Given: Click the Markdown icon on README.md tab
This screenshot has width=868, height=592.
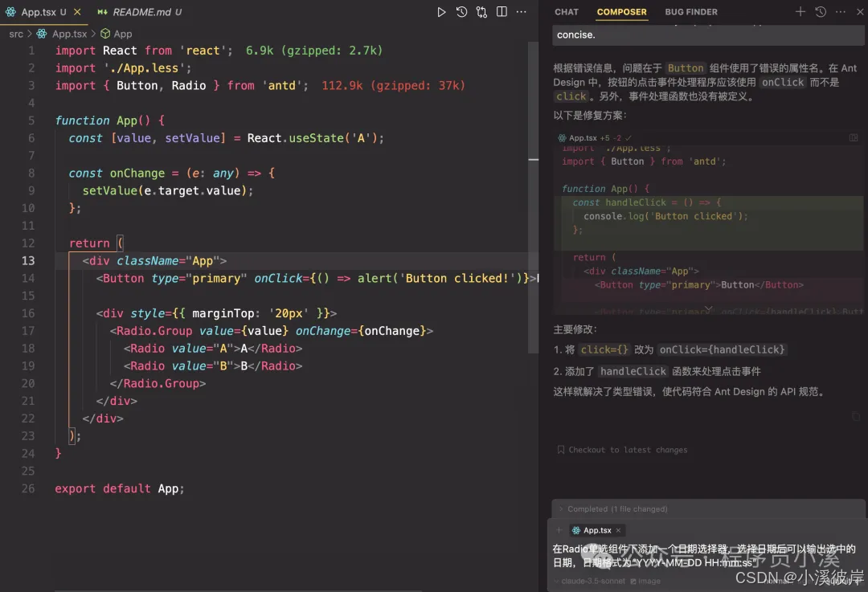Looking at the screenshot, I should point(102,11).
